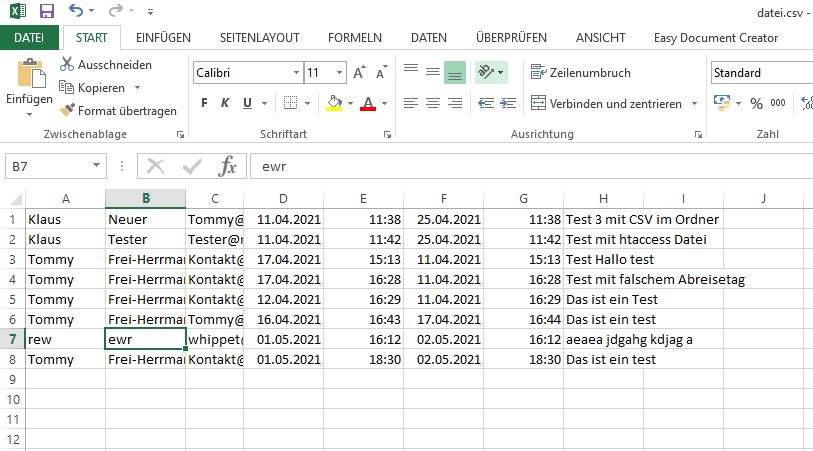Open Zwischenablage dialog launcher
The width and height of the screenshot is (813, 451).
(180, 135)
